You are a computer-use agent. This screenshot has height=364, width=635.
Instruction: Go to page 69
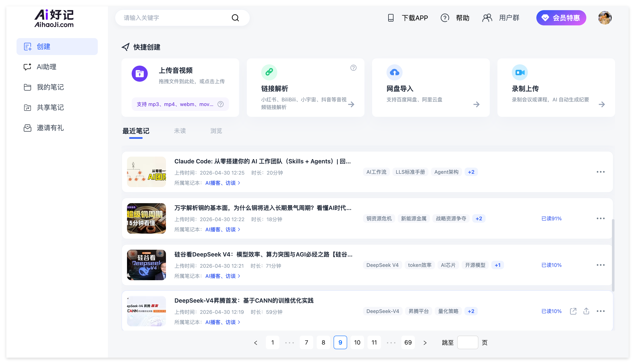coord(408,342)
